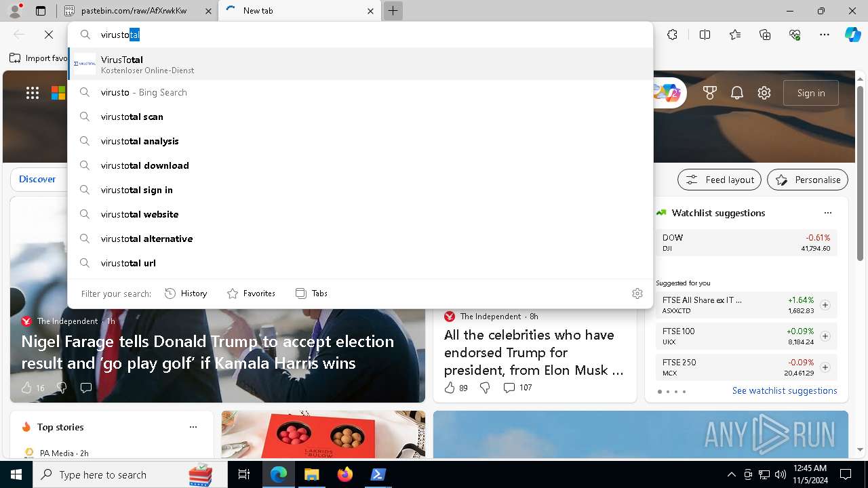This screenshot has height=488, width=868.
Task: Open the notifications bell icon
Action: pos(737,93)
